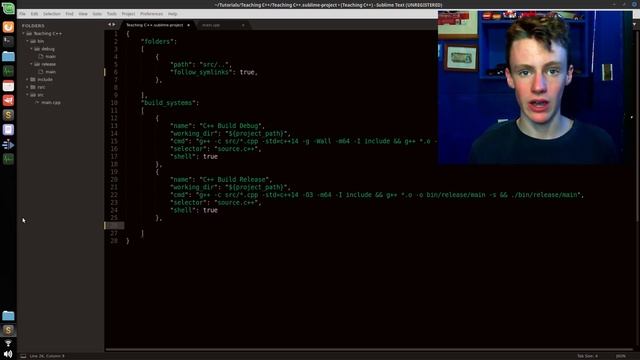Open the blue arrow app icon in dock
The width and height of the screenshot is (640, 360).
8,144
